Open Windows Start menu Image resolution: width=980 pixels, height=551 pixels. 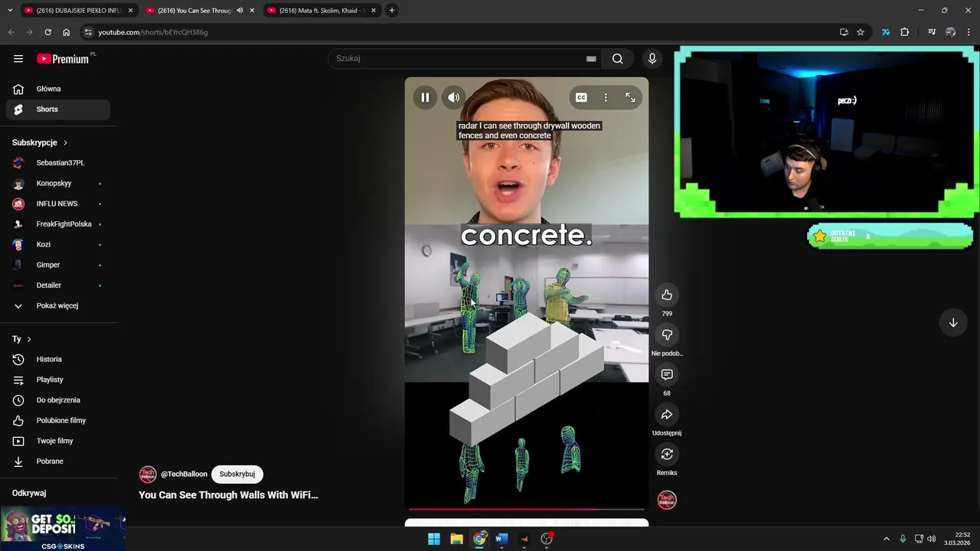point(434,539)
